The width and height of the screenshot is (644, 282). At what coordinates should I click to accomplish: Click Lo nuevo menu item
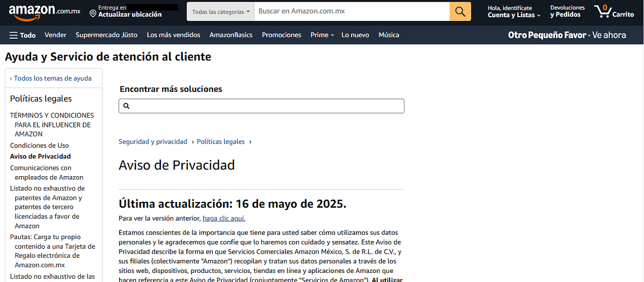(355, 35)
